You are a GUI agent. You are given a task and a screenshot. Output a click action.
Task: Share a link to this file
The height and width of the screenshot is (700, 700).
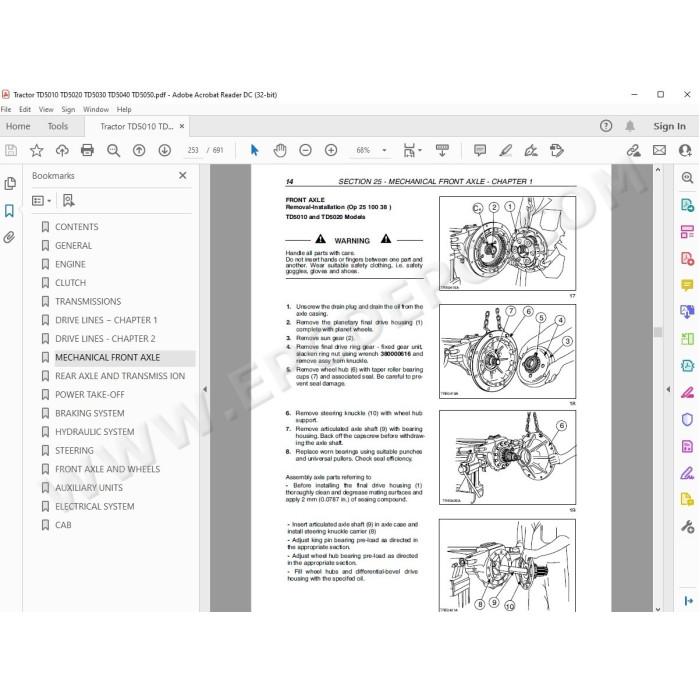point(633,150)
